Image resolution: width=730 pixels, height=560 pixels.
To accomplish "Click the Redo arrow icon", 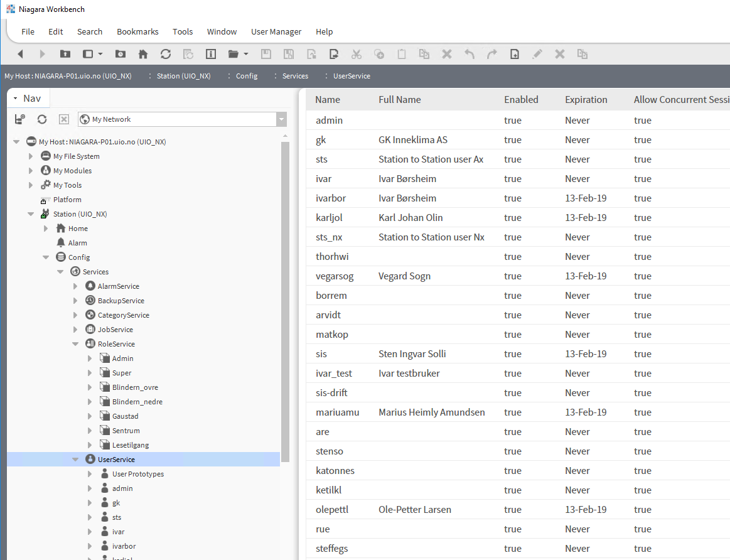I will click(x=491, y=54).
